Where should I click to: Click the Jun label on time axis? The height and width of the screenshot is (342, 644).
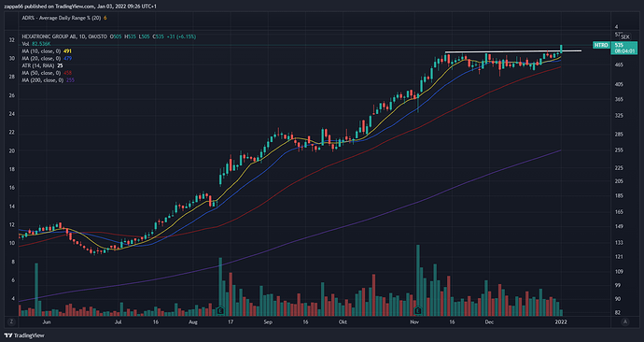(47, 322)
